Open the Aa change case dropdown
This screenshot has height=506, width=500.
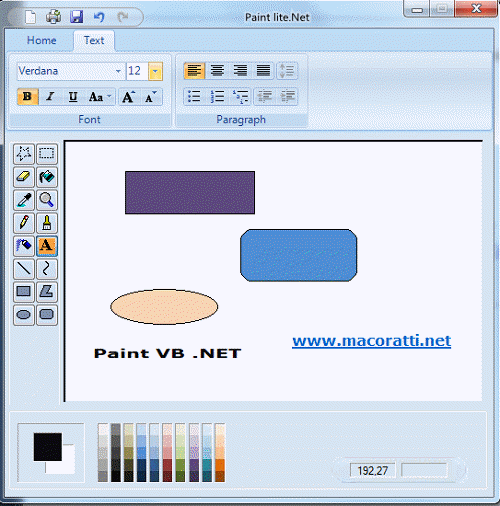point(100,97)
